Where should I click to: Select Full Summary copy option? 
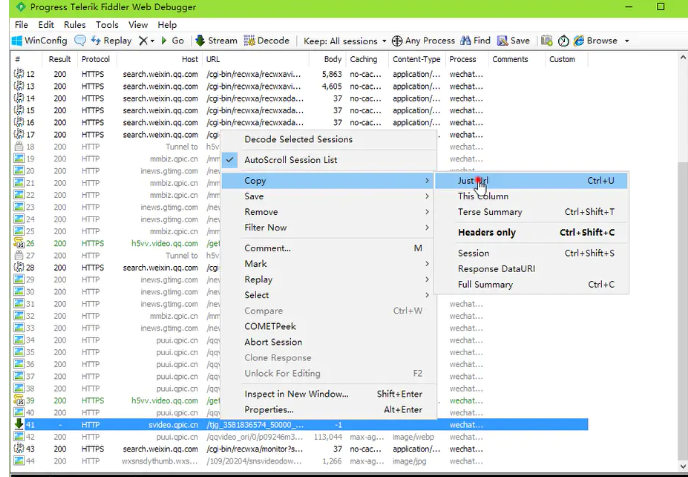(531, 284)
